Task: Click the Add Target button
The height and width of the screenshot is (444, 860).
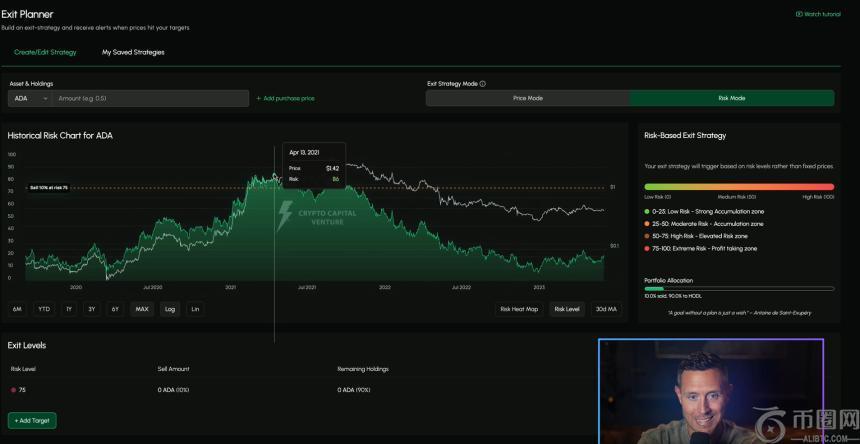Action: (32, 421)
